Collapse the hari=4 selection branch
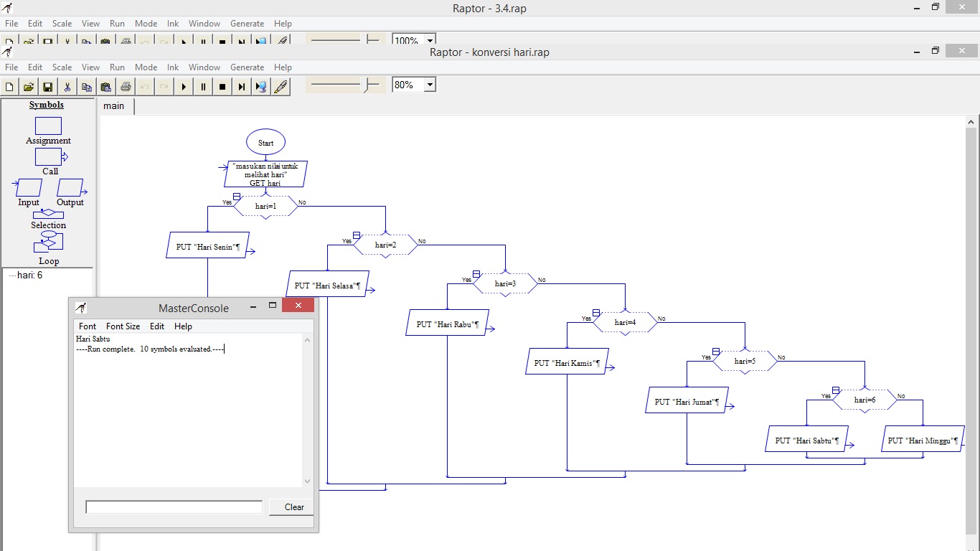Screen dimensions: 980x551 (596, 314)
